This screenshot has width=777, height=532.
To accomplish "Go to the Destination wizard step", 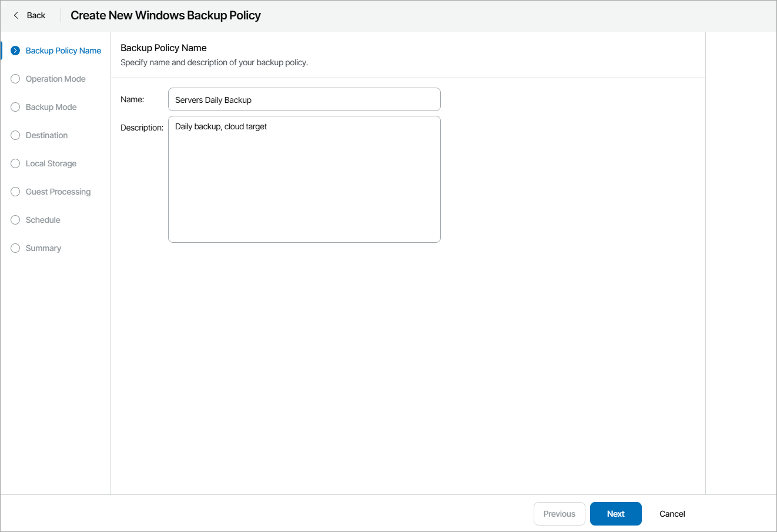I will 47,135.
